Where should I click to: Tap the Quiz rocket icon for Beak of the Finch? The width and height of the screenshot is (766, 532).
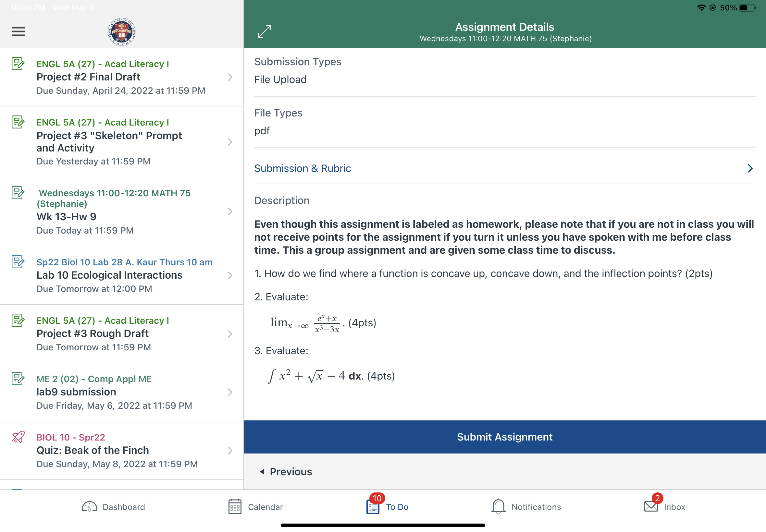18,437
